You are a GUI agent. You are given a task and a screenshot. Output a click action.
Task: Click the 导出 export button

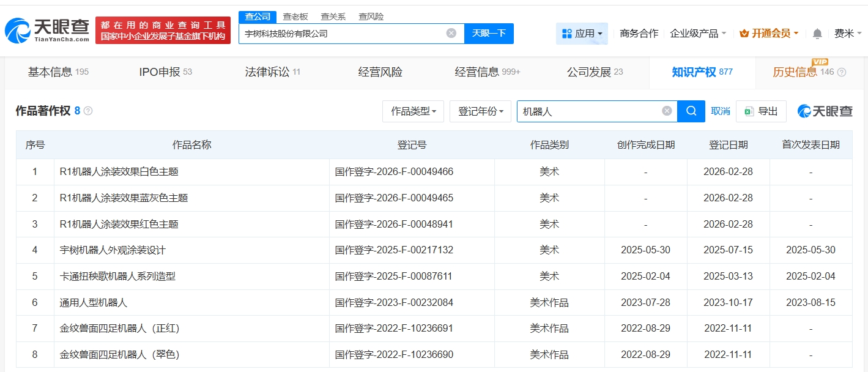point(761,111)
